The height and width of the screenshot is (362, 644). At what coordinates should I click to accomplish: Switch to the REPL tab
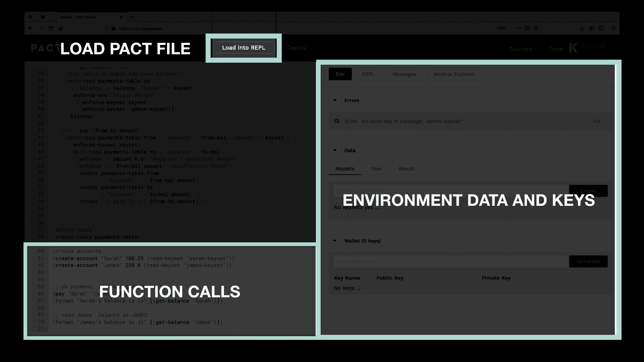click(368, 74)
